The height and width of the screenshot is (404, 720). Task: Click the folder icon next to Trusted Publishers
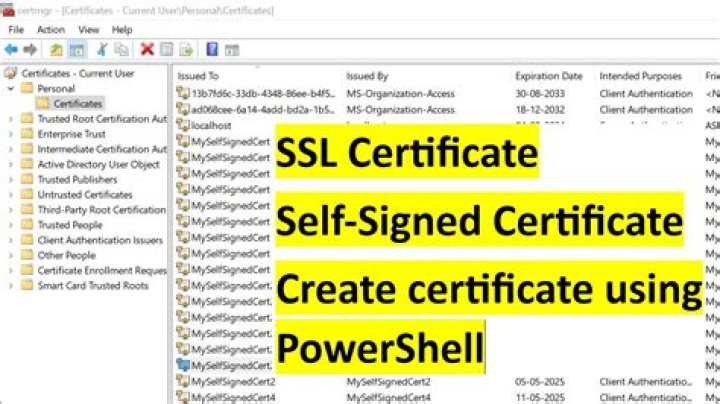point(28,179)
